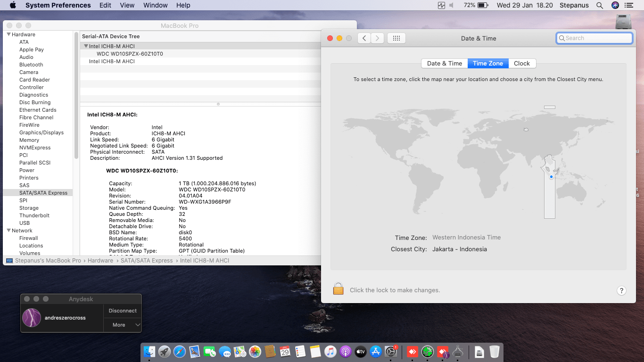Click Disconnect in the Anydesk window
This screenshot has width=644, height=362.
[x=123, y=311]
